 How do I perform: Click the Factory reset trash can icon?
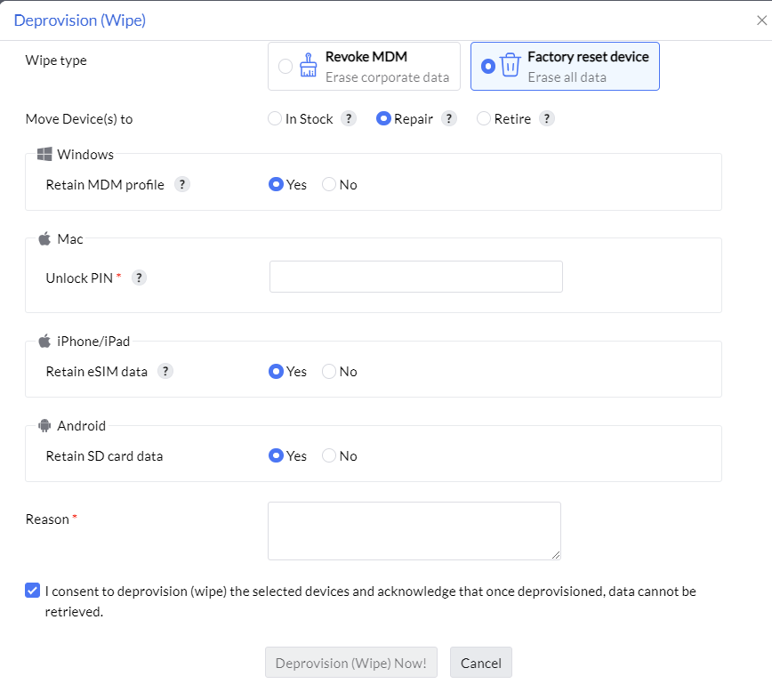510,66
